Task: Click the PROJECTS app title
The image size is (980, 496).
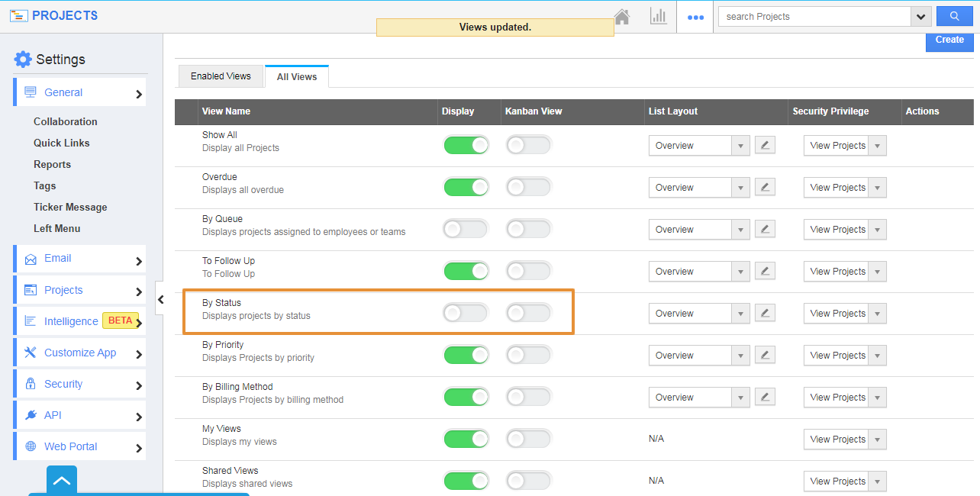Action: tap(65, 15)
